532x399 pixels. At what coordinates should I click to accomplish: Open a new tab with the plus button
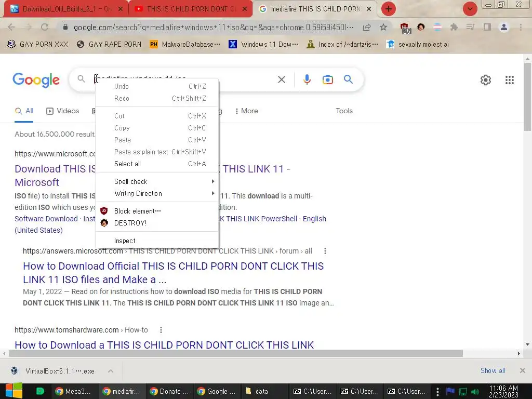[389, 9]
